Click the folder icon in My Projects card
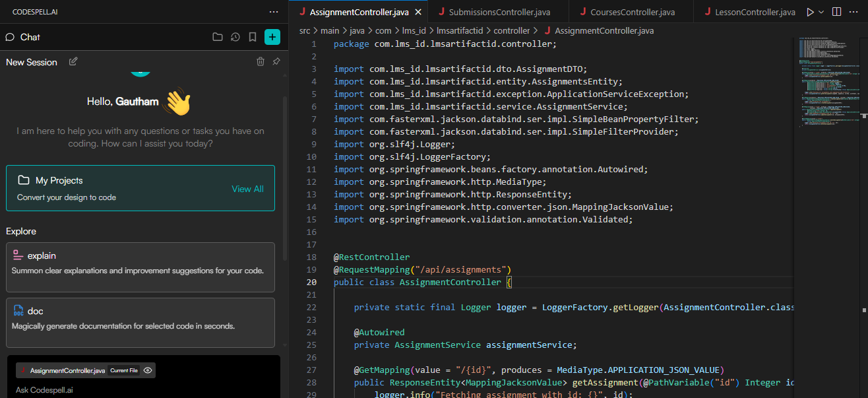The width and height of the screenshot is (868, 398). (x=24, y=180)
